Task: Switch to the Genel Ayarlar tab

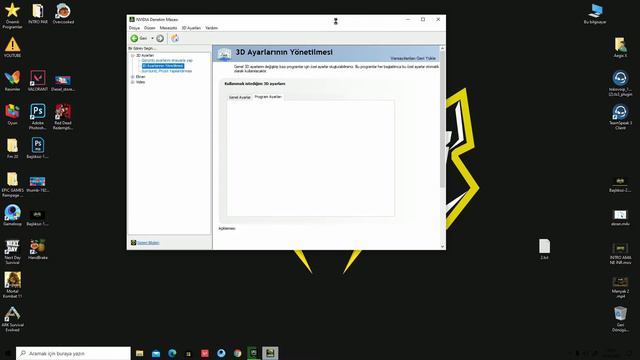Action: click(240, 98)
